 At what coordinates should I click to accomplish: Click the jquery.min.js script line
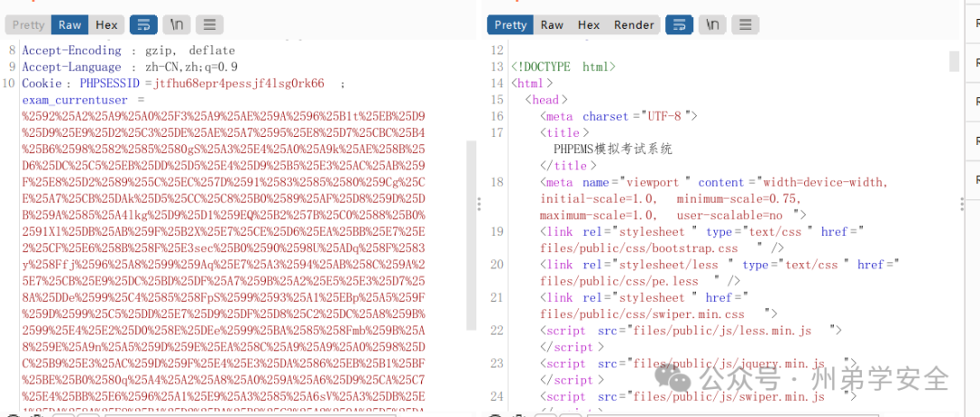coord(698,364)
